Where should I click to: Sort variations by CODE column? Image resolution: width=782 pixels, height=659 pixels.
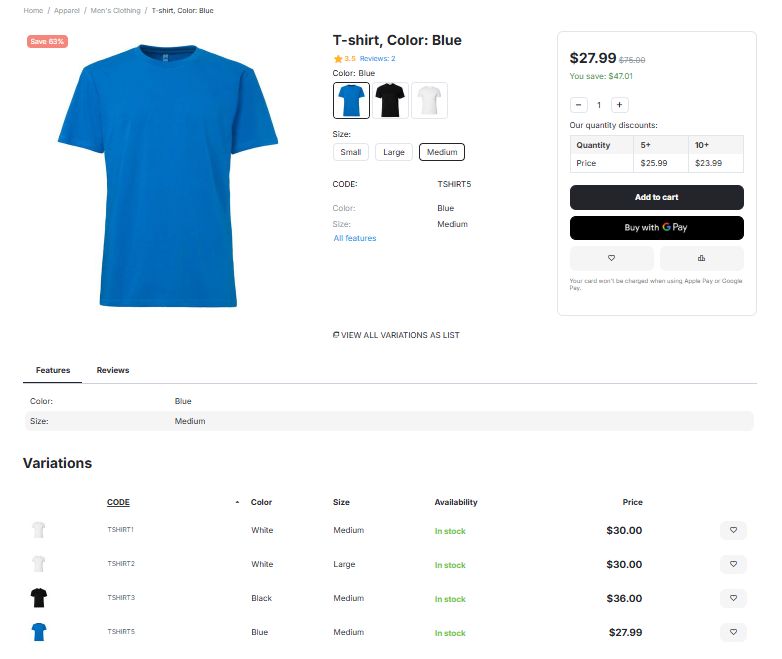[x=118, y=502]
